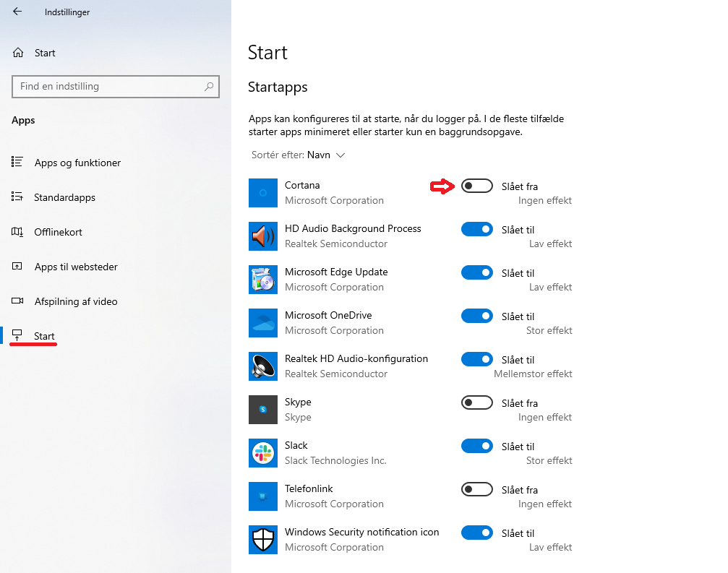
Task: Click the Standardapps icon
Action: coord(17,197)
